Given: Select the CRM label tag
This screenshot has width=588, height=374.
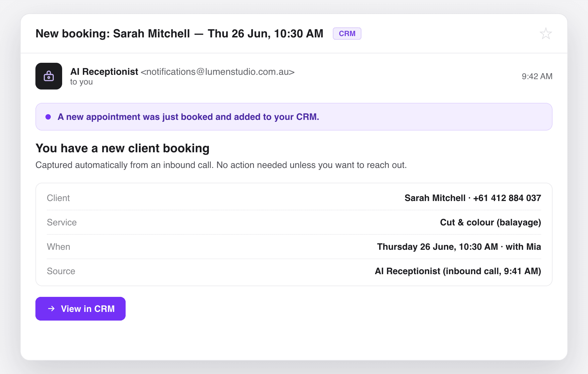Looking at the screenshot, I should 347,33.
